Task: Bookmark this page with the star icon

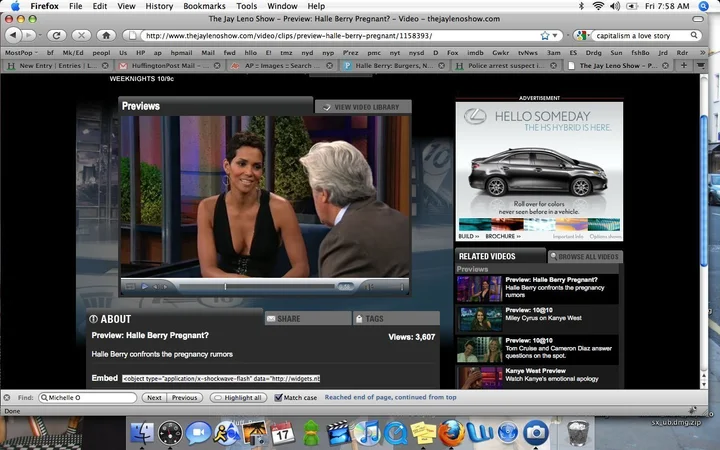Action: click(545, 35)
